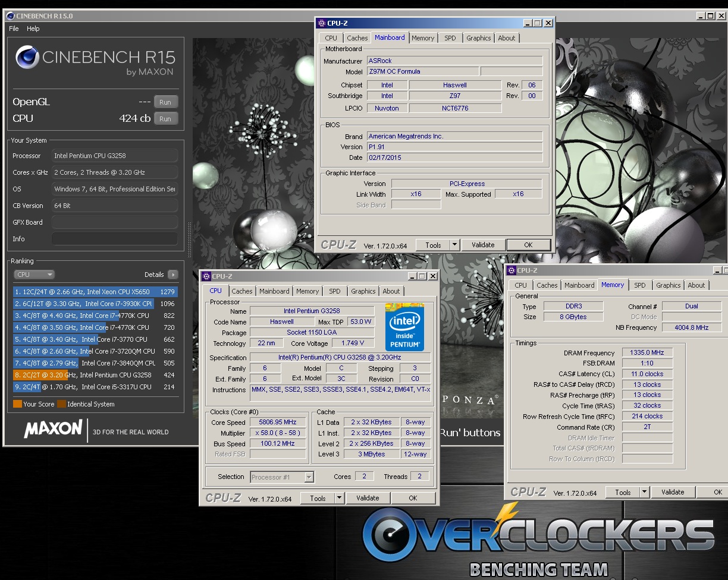Open About tab in CPU-Z CPU window
Screen dimensions: 728x580
point(391,291)
